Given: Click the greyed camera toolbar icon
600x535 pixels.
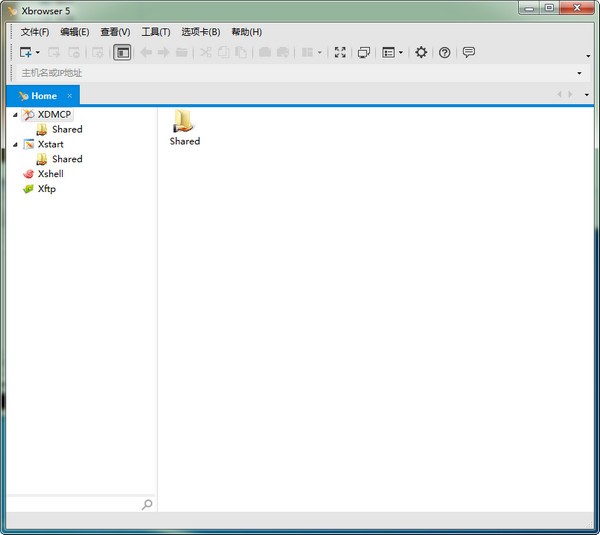Looking at the screenshot, I should point(265,52).
